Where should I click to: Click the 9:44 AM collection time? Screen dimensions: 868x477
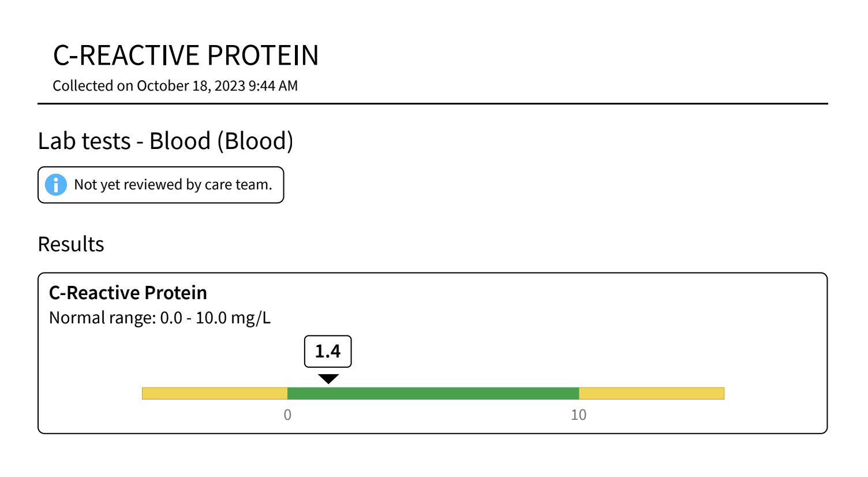click(273, 85)
